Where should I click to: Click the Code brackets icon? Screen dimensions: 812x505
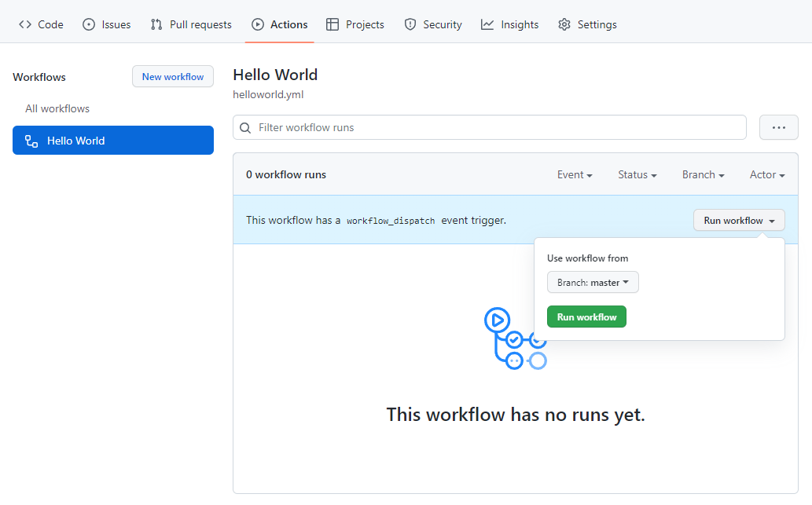tap(25, 24)
